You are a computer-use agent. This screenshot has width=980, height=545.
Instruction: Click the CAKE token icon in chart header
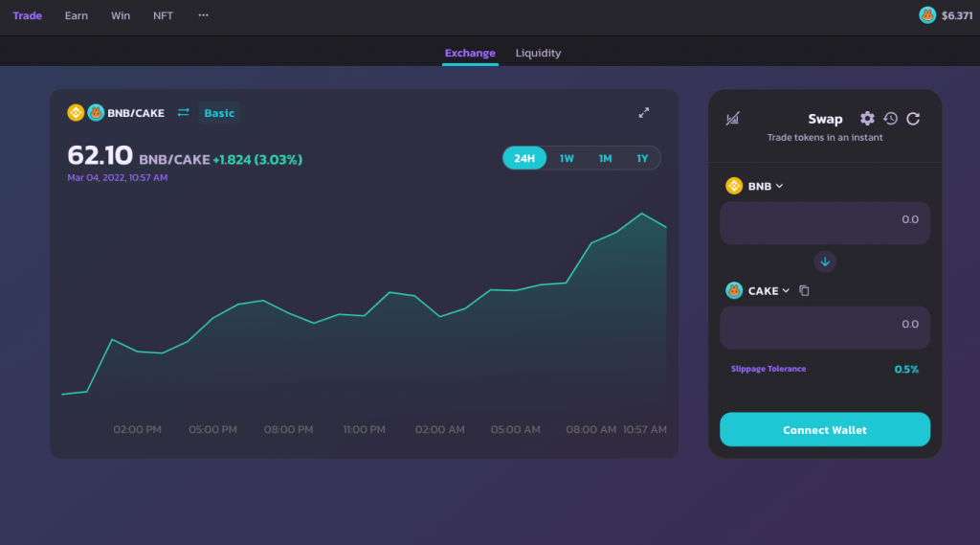96,113
